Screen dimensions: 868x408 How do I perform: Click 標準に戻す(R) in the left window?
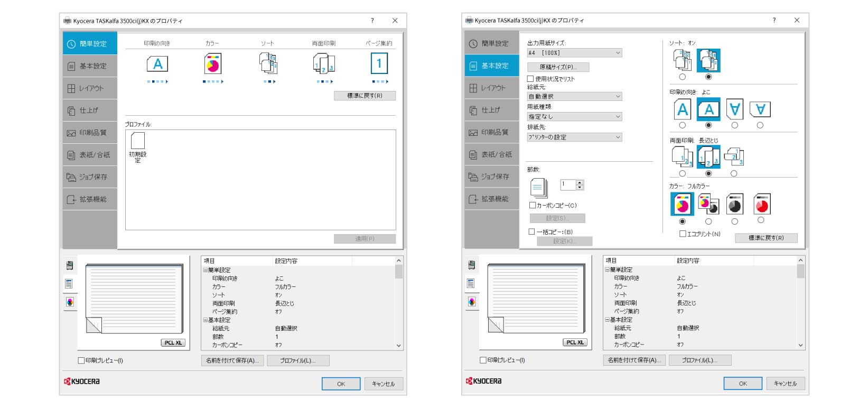365,96
